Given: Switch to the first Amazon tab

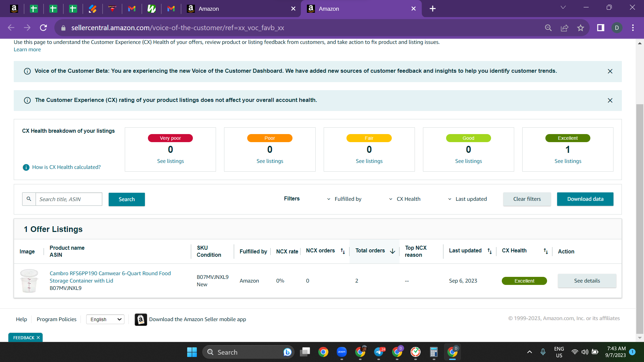Looking at the screenshot, I should [x=240, y=9].
